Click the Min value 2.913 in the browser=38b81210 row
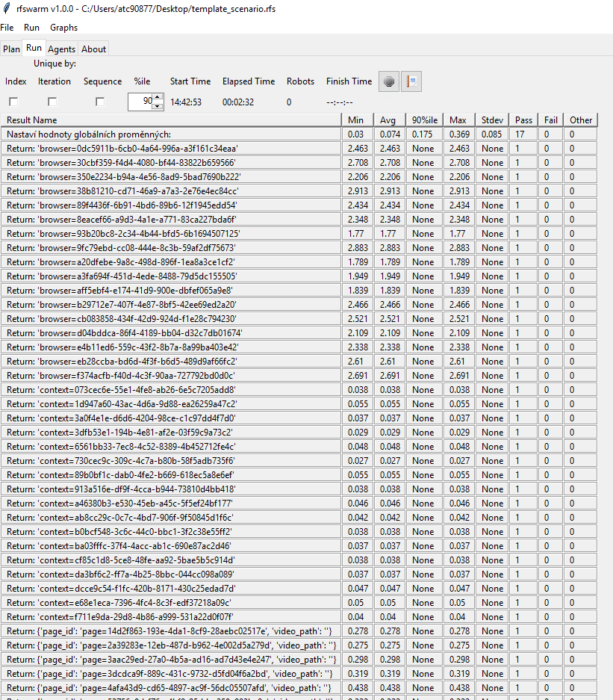Image resolution: width=613 pixels, height=700 pixels. [358, 191]
